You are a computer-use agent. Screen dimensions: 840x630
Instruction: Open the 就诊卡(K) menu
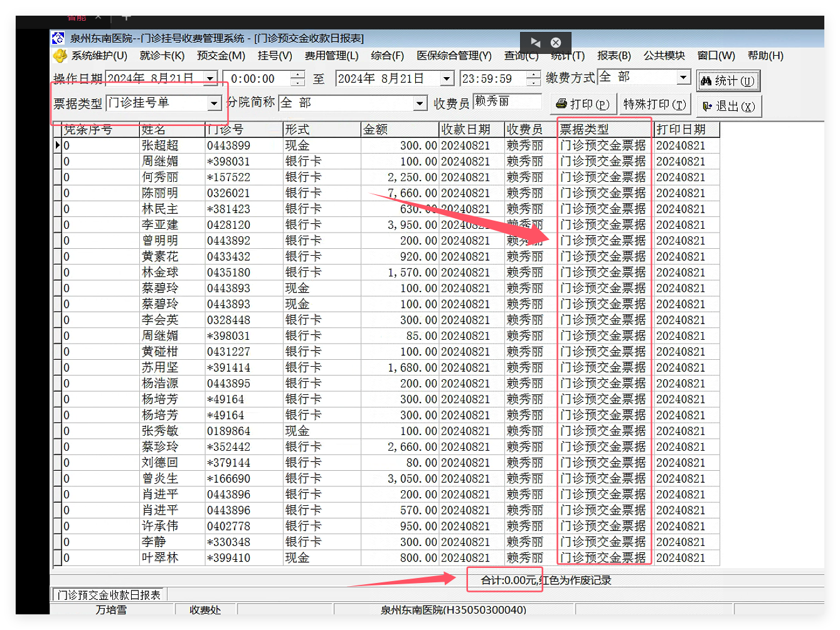tap(162, 56)
